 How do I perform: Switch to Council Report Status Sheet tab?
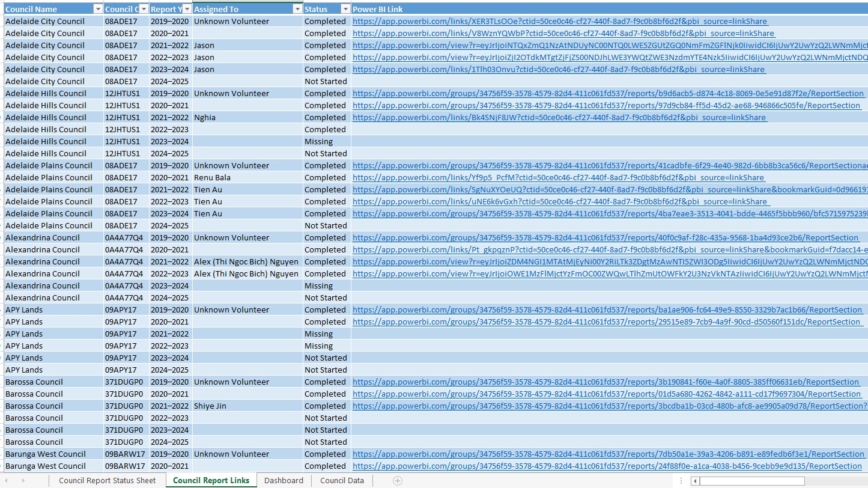[107, 481]
